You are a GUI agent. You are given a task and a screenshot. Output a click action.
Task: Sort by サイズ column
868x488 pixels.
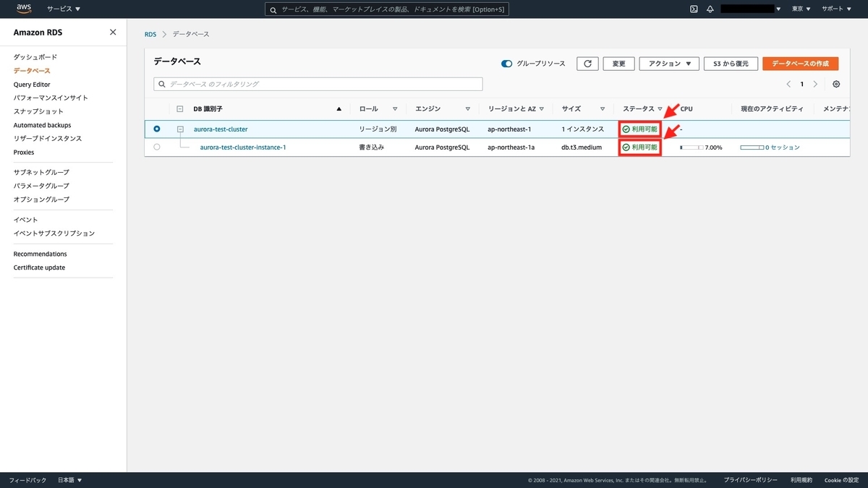(x=603, y=108)
